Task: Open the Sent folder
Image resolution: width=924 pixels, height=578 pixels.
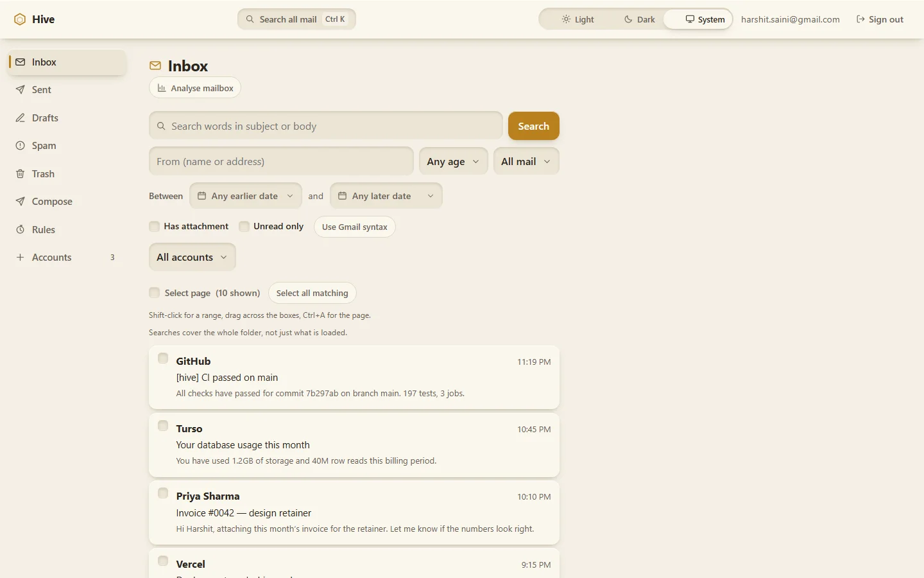Action: pos(67,90)
